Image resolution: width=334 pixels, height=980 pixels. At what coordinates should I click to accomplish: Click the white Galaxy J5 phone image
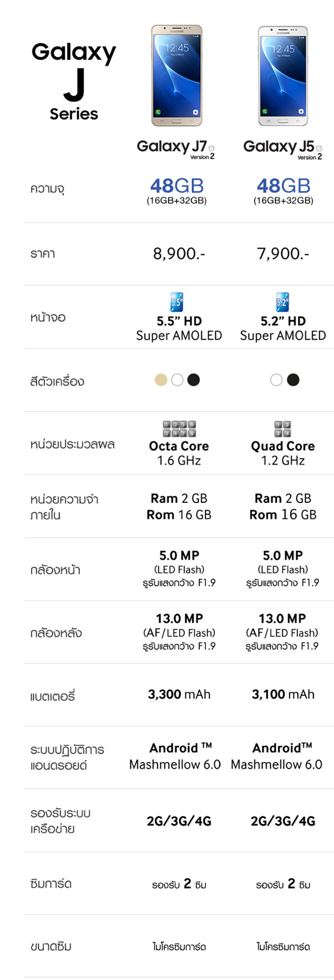[283, 75]
